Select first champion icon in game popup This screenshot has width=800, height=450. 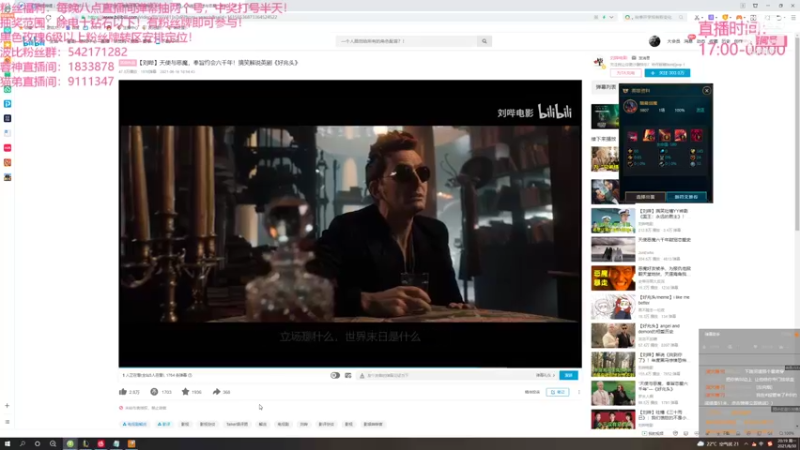tap(633, 136)
